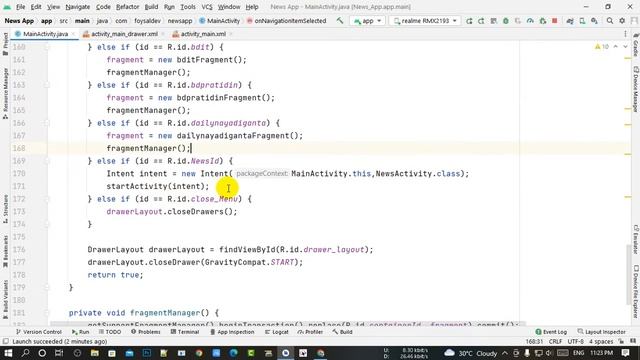Screen dimensions: 640x360
Task: Toggle the Device Manager side panel
Action: (636, 89)
